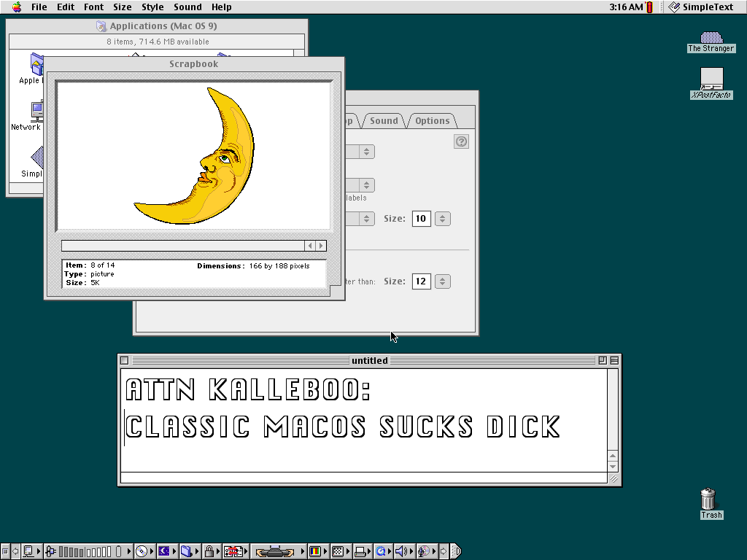Click the untitled window's resize grip
Screen dimensions: 747x560
click(613, 478)
